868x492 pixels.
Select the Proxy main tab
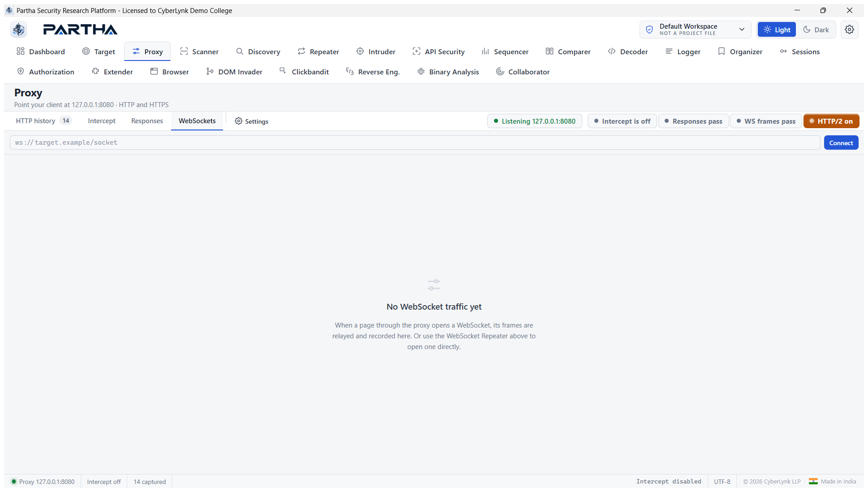click(x=147, y=52)
